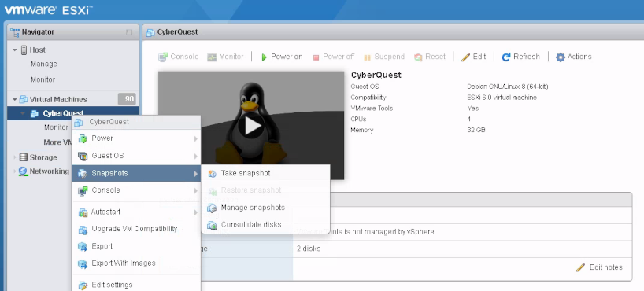The width and height of the screenshot is (644, 291).
Task: Play the VM console preview thumbnail
Action: click(x=251, y=126)
